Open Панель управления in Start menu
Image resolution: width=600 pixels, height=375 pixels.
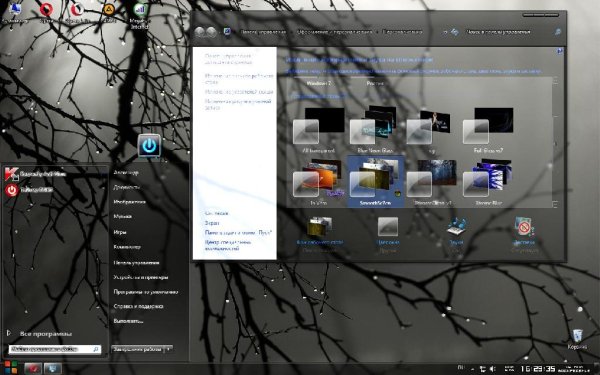click(136, 263)
